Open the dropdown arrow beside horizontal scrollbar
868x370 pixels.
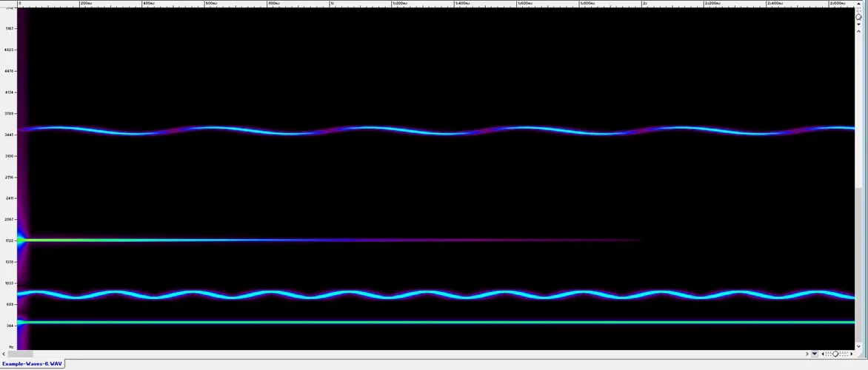[x=814, y=354]
